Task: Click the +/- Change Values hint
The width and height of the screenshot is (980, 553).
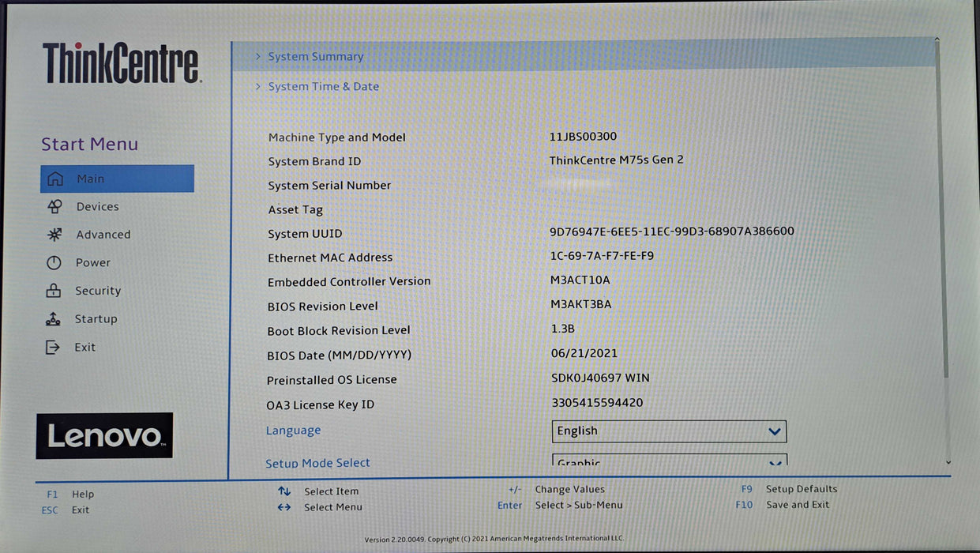Action: pos(556,490)
